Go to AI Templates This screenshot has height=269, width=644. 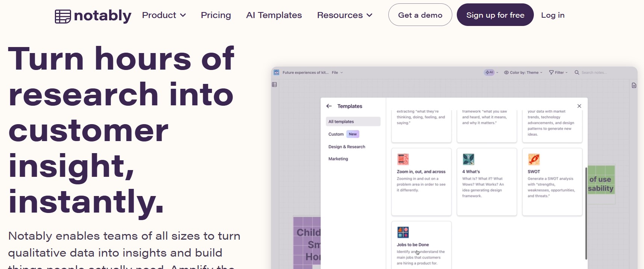coord(274,15)
